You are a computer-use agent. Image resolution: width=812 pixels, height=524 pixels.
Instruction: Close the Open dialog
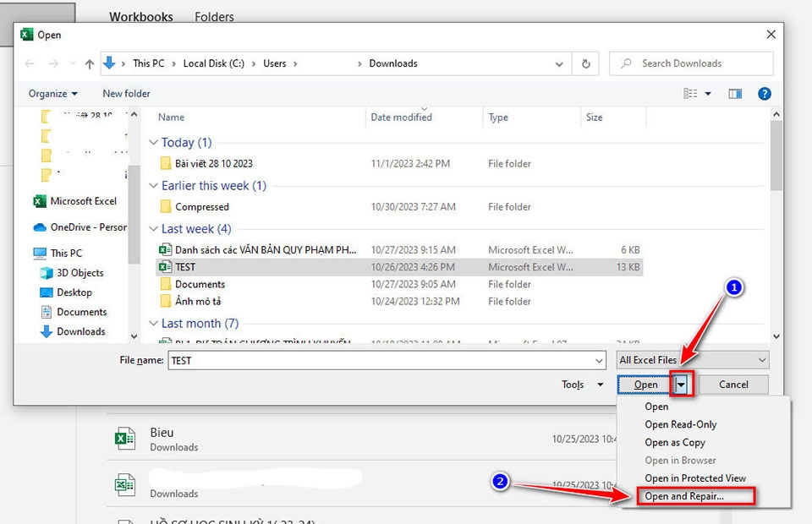click(771, 35)
